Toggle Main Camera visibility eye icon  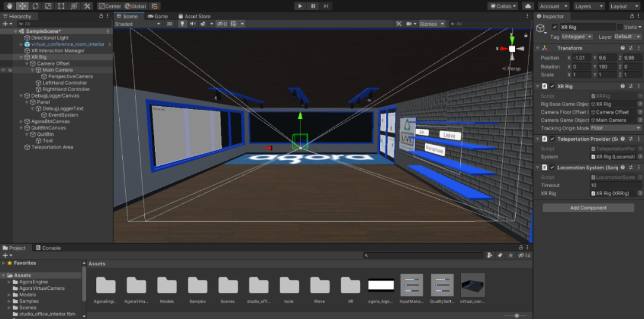4,70
